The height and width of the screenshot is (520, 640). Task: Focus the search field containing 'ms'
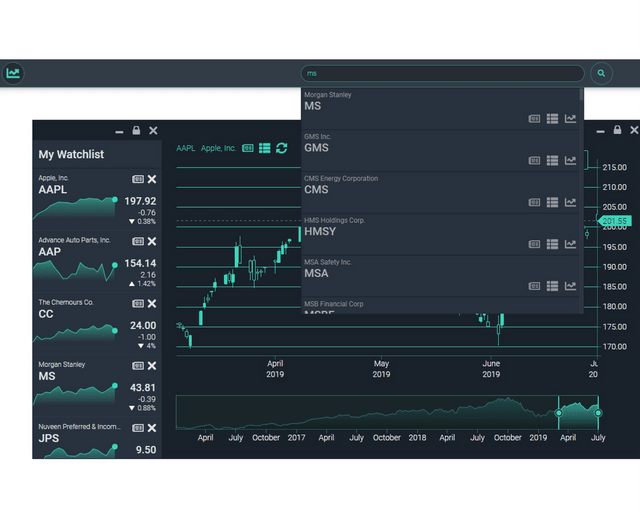click(442, 73)
